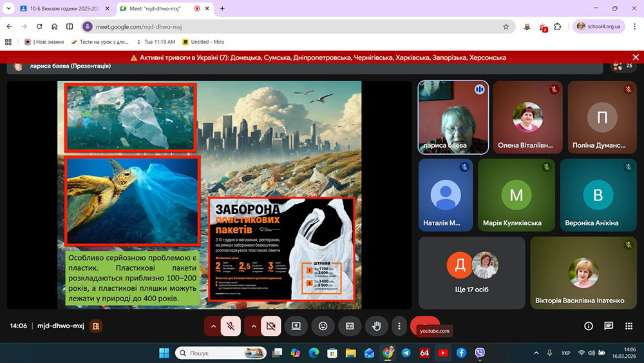The height and width of the screenshot is (363, 644).
Task: Raise hand using the hand icon
Action: [x=376, y=326]
